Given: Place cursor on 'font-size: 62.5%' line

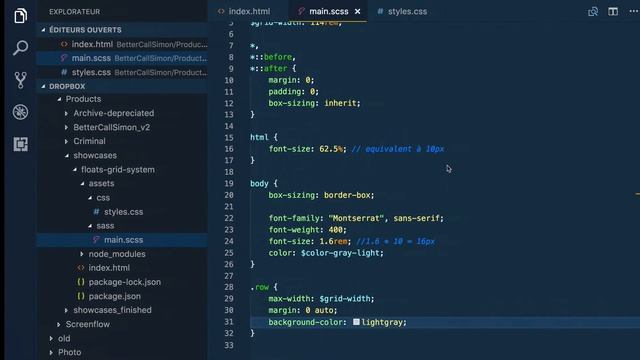Looking at the screenshot, I should 307,149.
